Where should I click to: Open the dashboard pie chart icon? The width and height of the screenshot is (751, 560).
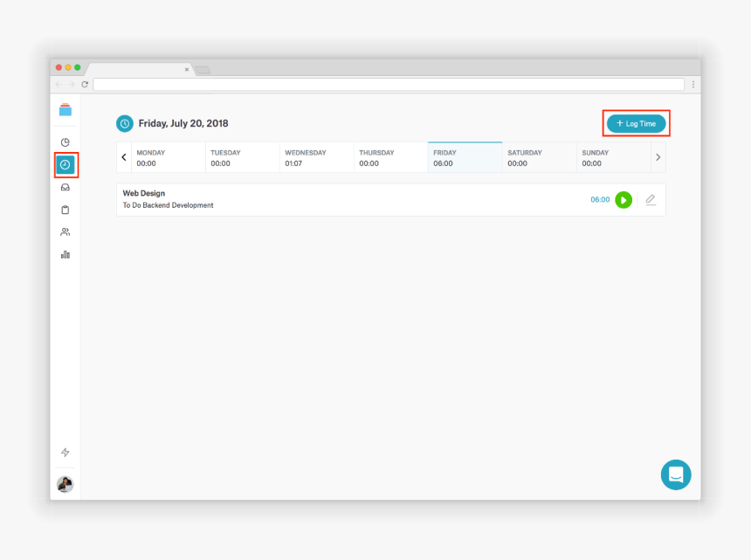[65, 142]
